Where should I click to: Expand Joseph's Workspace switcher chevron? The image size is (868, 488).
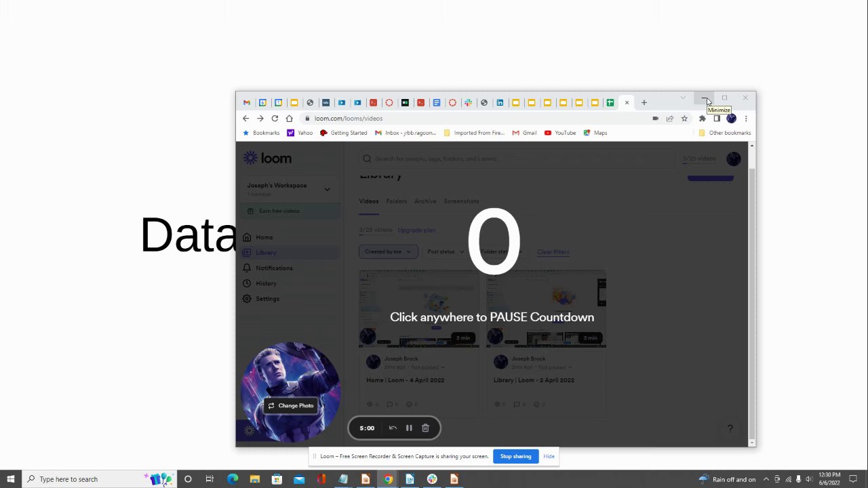(327, 189)
